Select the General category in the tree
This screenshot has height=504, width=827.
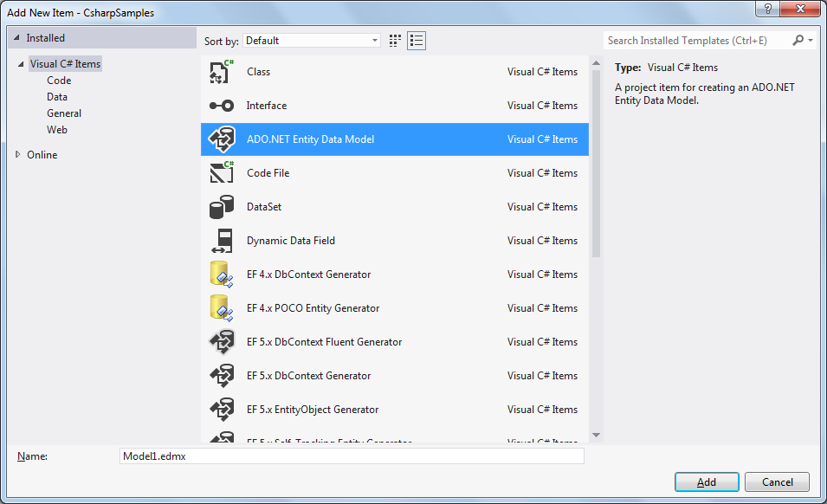click(x=64, y=113)
